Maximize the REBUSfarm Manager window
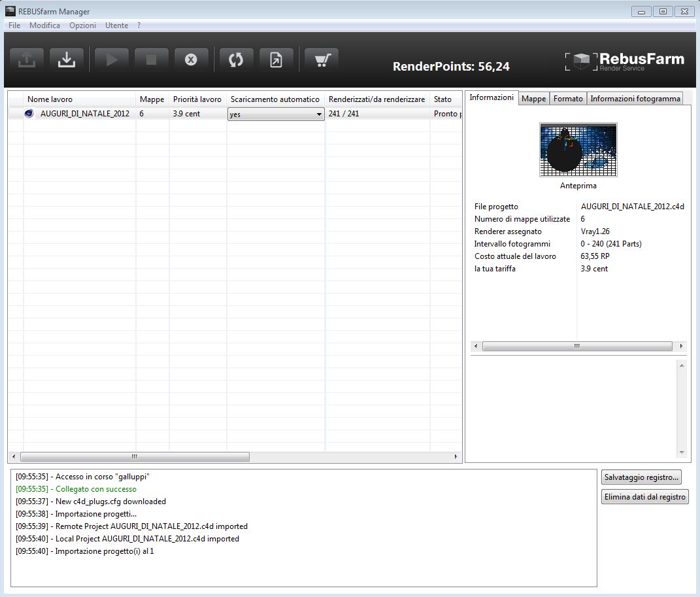700x597 pixels. pyautogui.click(x=663, y=12)
